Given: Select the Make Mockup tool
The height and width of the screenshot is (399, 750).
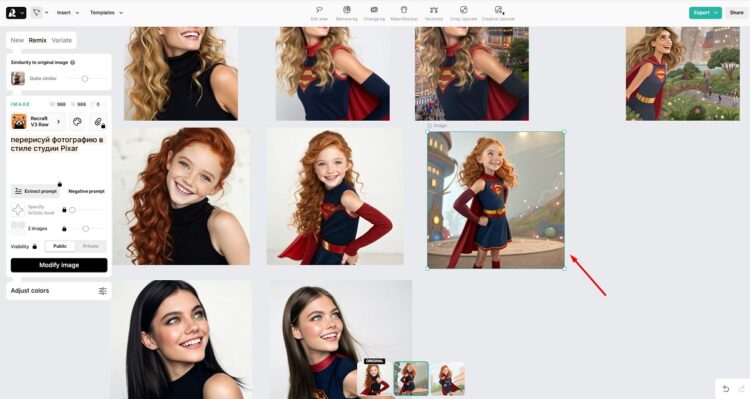Looking at the screenshot, I should tap(404, 13).
